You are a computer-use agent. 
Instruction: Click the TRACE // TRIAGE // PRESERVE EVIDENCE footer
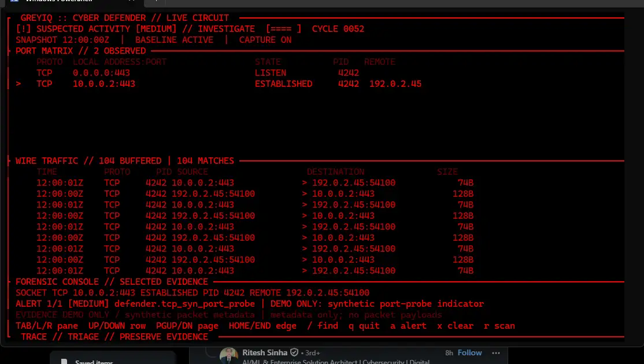click(x=114, y=337)
